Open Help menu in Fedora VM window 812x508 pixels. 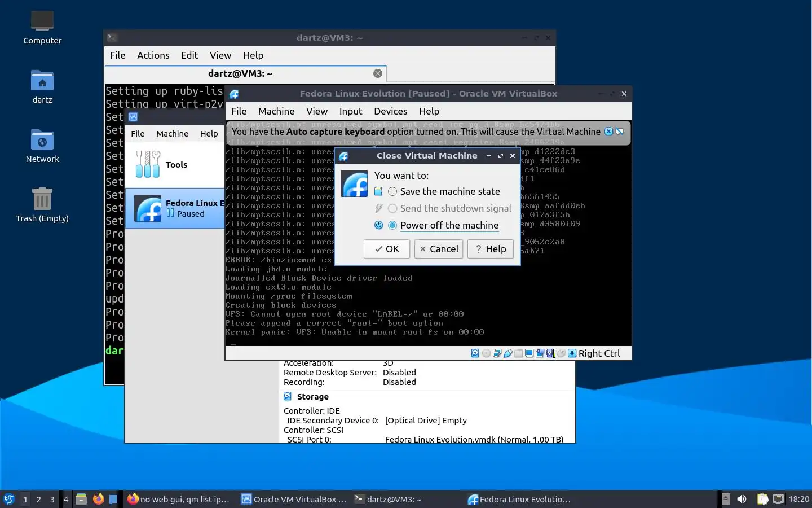point(429,111)
